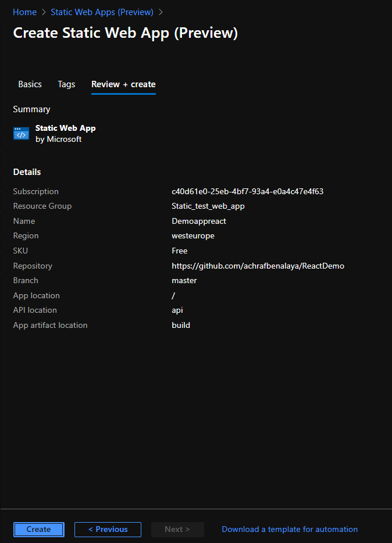Image resolution: width=392 pixels, height=543 pixels.
Task: Click the Free SKU value
Action: 179,251
